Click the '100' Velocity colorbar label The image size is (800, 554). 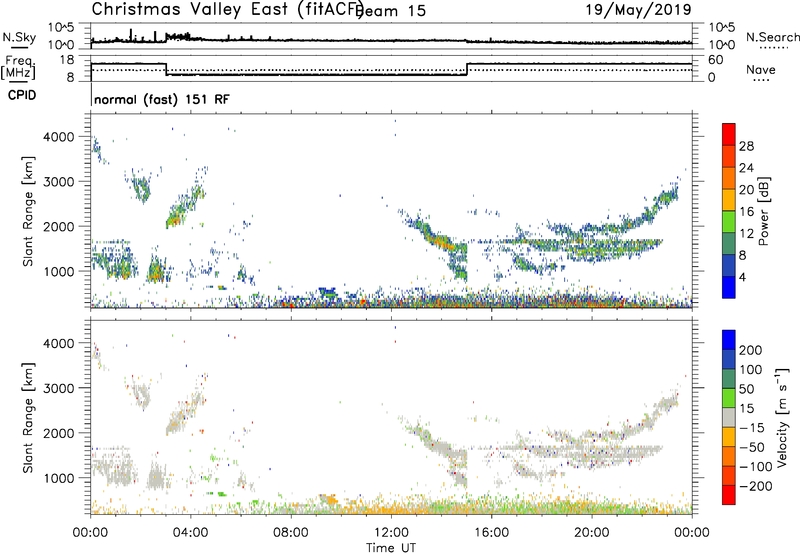point(751,370)
